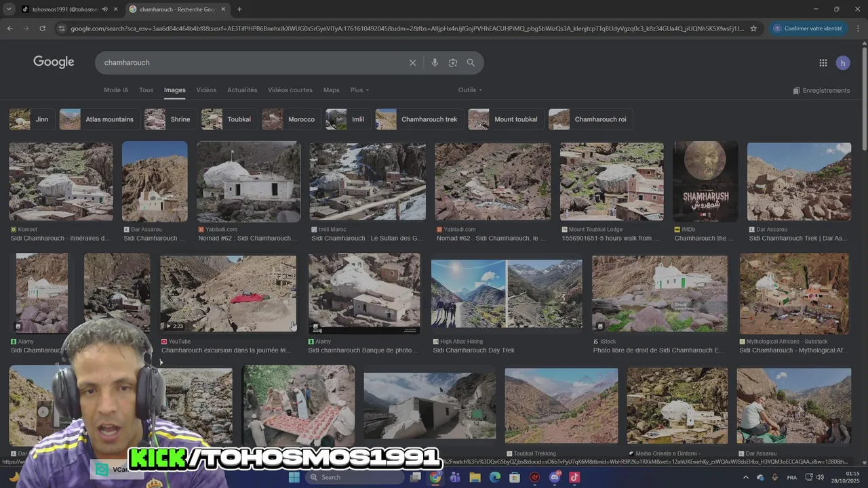The image size is (868, 488).
Task: Expand the Outils tools dropdown
Action: 470,90
